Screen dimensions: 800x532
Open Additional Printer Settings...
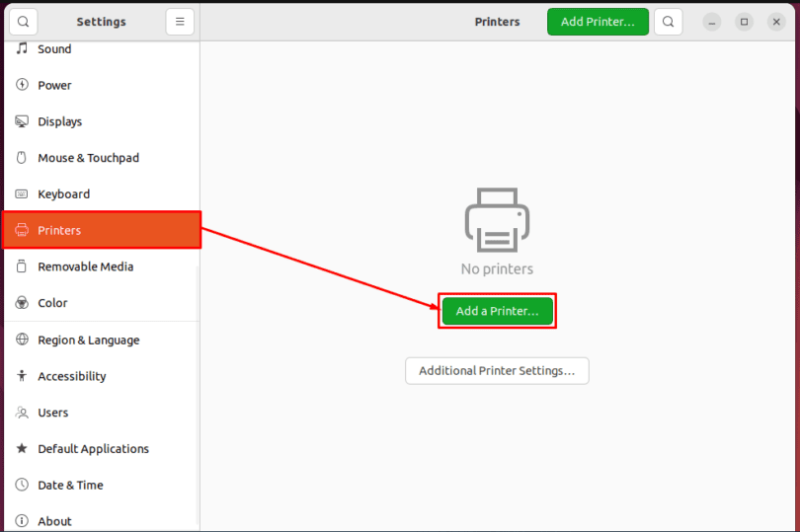pos(497,371)
